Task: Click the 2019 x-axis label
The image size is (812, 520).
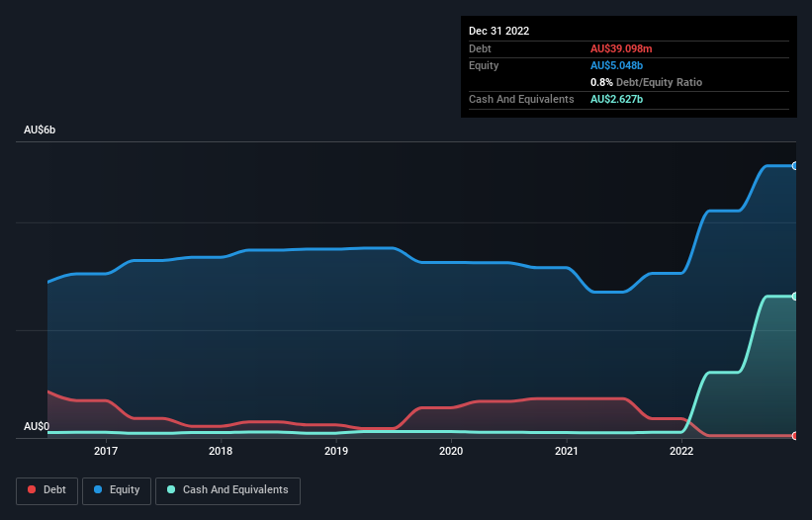Action: tap(336, 451)
